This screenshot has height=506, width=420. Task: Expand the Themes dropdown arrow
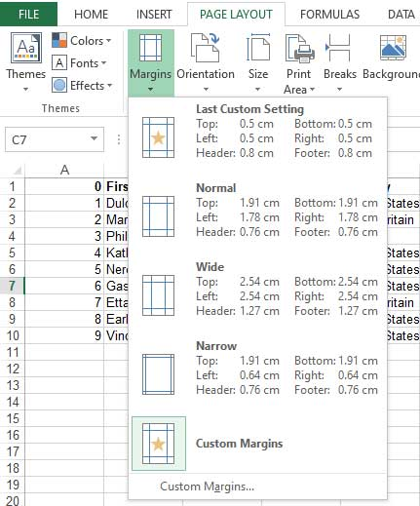[x=25, y=89]
